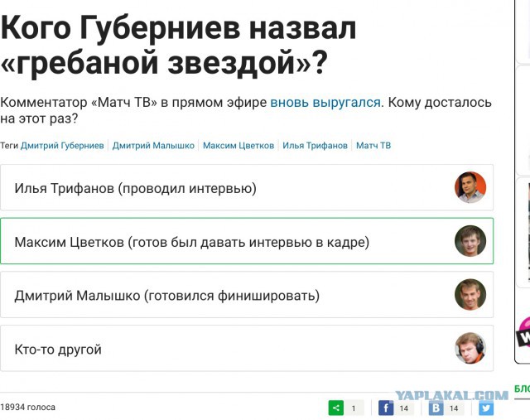Click Илья Трифанов avatar photo
Image resolution: width=530 pixels, height=420 pixels.
click(470, 187)
